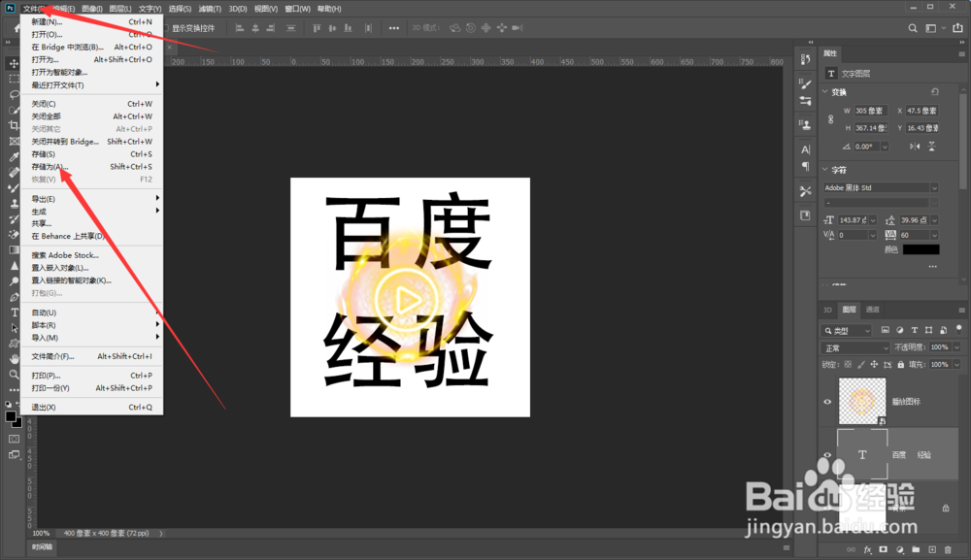Switch to the 3D panel tab
971x560 pixels.
click(827, 310)
